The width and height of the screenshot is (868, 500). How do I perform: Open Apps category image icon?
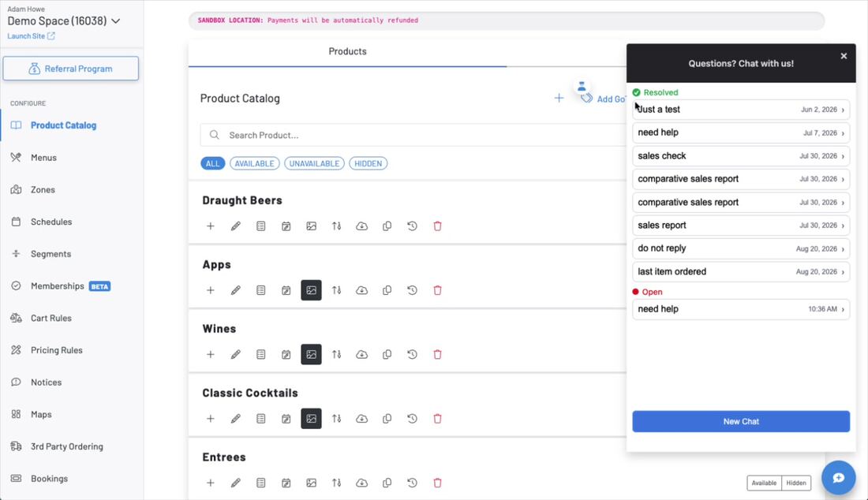tap(311, 289)
